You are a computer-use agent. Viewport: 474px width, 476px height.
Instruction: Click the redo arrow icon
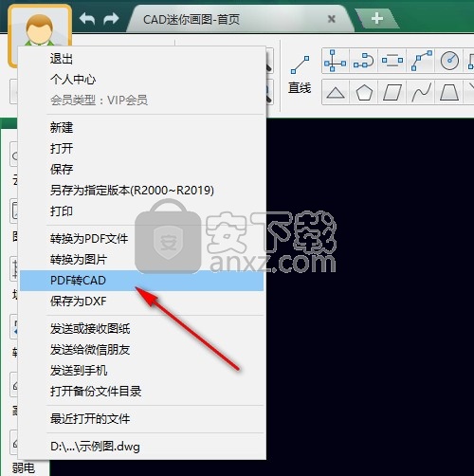111,18
